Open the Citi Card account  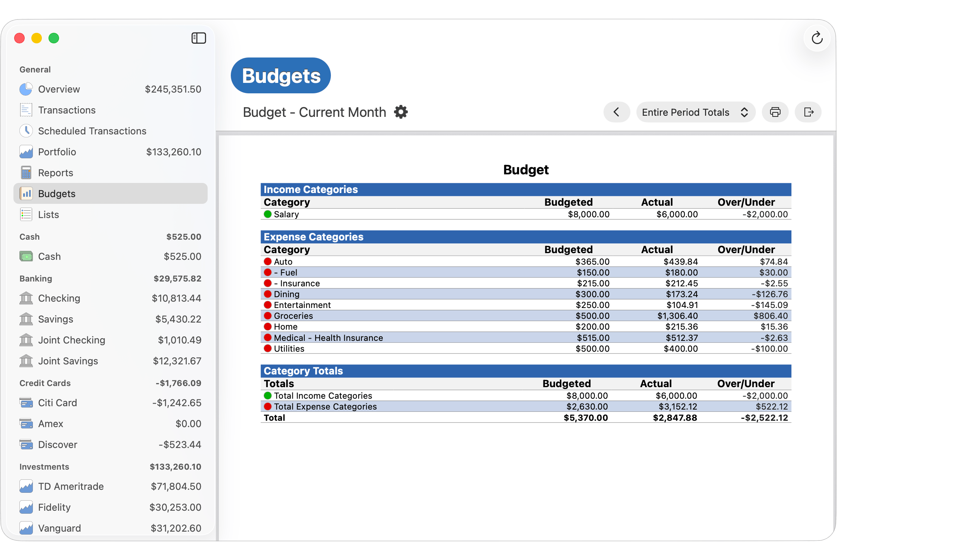(x=57, y=402)
